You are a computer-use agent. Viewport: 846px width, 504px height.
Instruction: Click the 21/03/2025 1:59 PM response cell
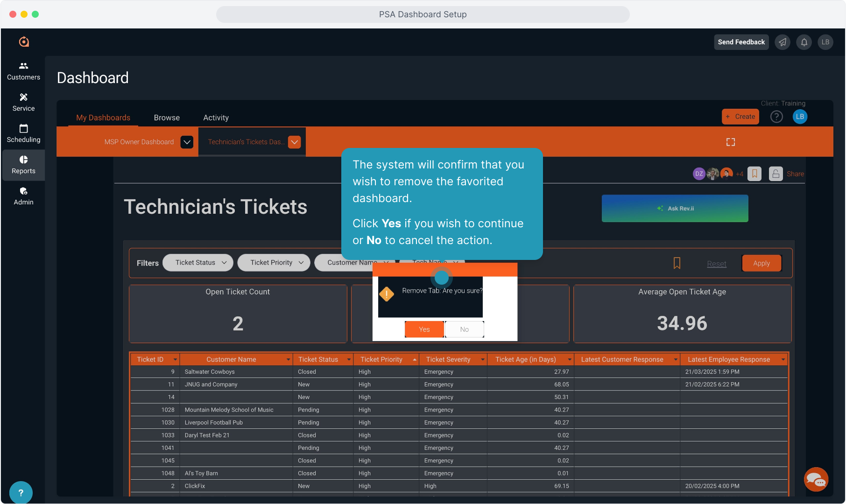734,372
